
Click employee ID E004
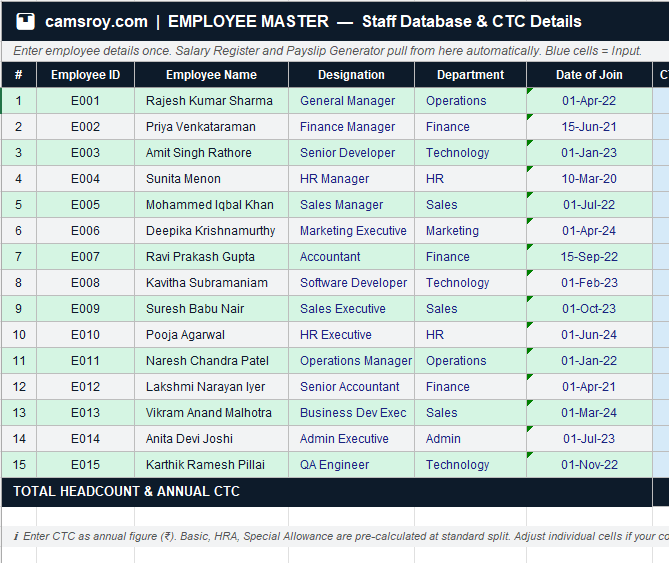point(85,179)
